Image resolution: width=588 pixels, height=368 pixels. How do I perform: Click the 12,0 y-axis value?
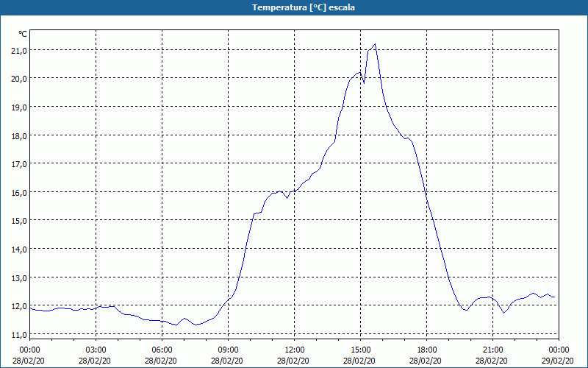click(x=19, y=305)
